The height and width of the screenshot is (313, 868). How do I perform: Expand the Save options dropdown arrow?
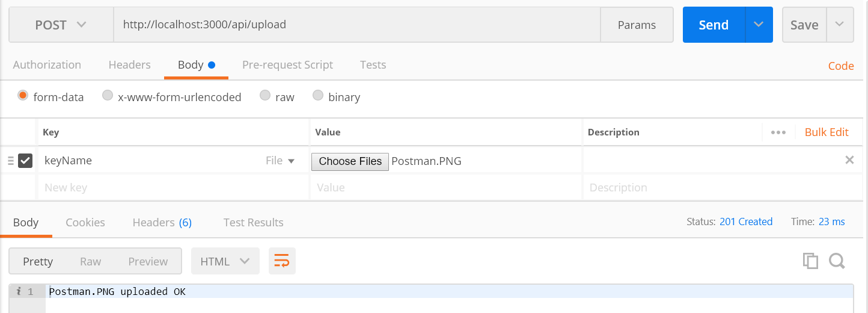coord(839,25)
